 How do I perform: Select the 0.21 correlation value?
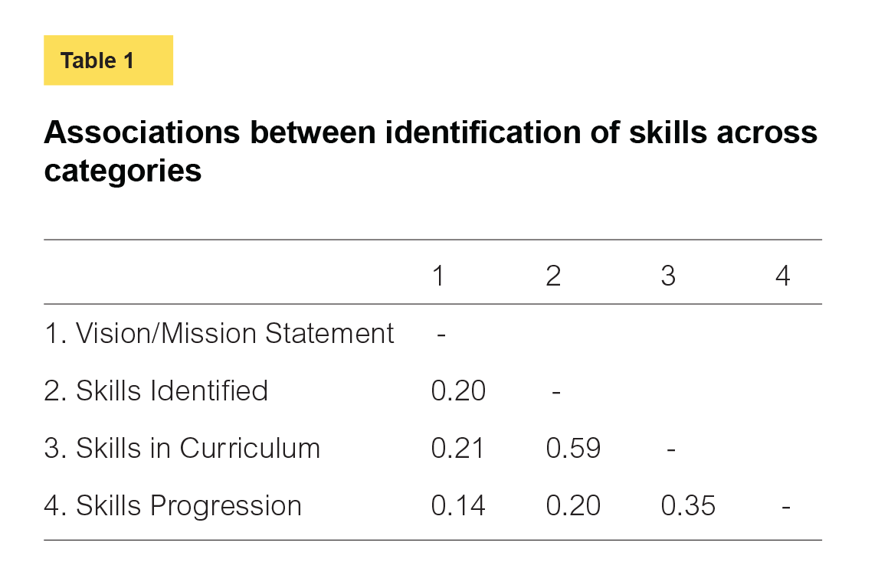click(x=458, y=449)
